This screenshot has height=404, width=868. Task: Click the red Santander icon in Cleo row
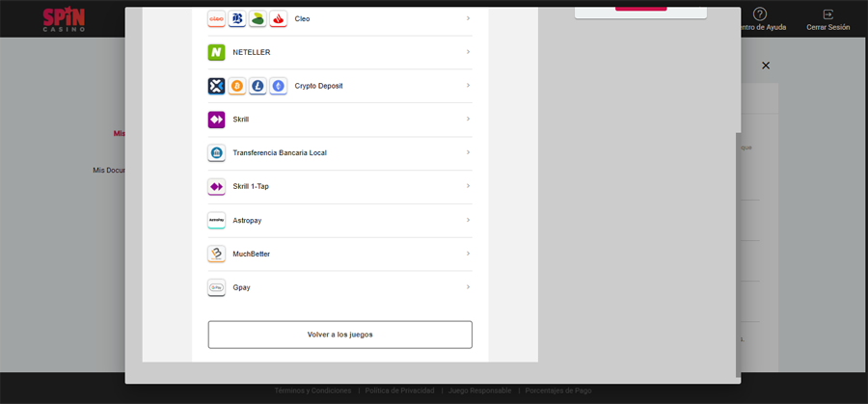click(x=278, y=19)
